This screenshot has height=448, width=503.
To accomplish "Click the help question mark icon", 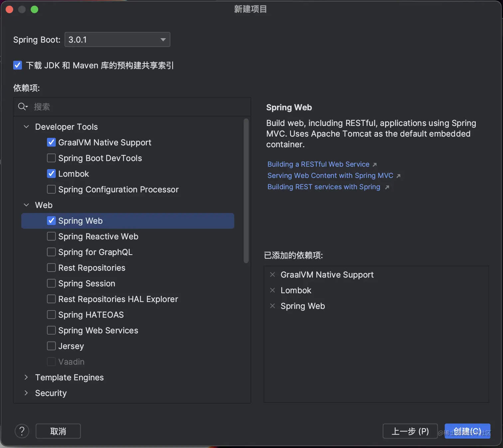I will [x=22, y=431].
